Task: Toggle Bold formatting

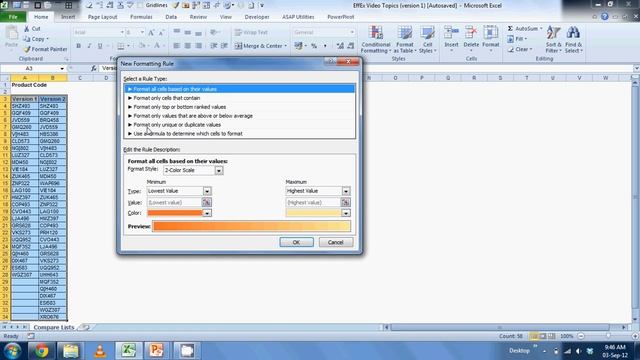Action: tap(78, 46)
